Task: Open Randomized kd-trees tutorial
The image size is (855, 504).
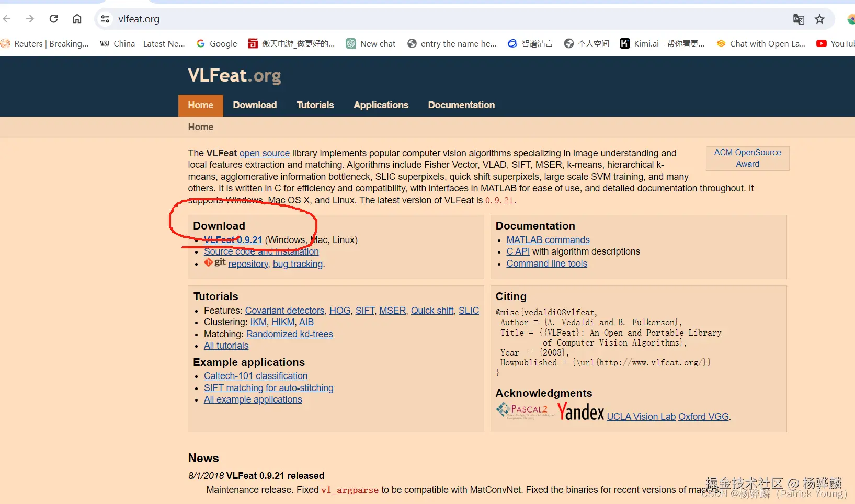Action: [x=290, y=334]
